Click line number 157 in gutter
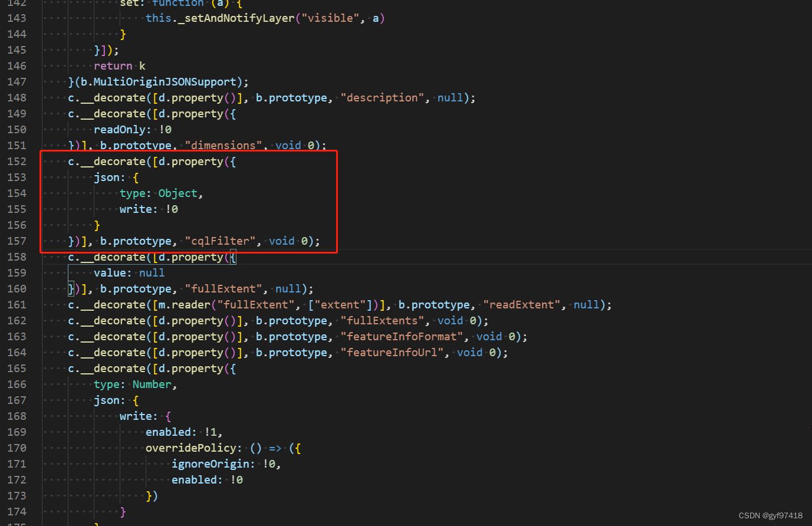Screen dimensions: 812x526 (17, 241)
